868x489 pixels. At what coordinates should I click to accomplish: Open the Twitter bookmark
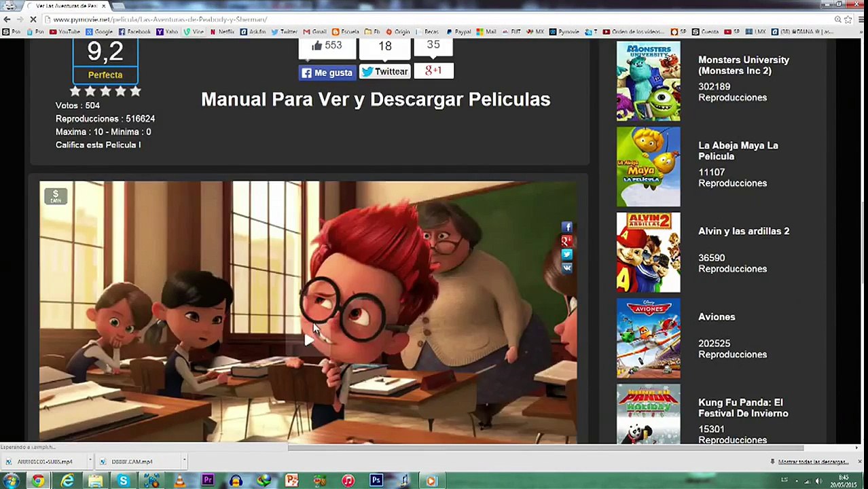285,32
